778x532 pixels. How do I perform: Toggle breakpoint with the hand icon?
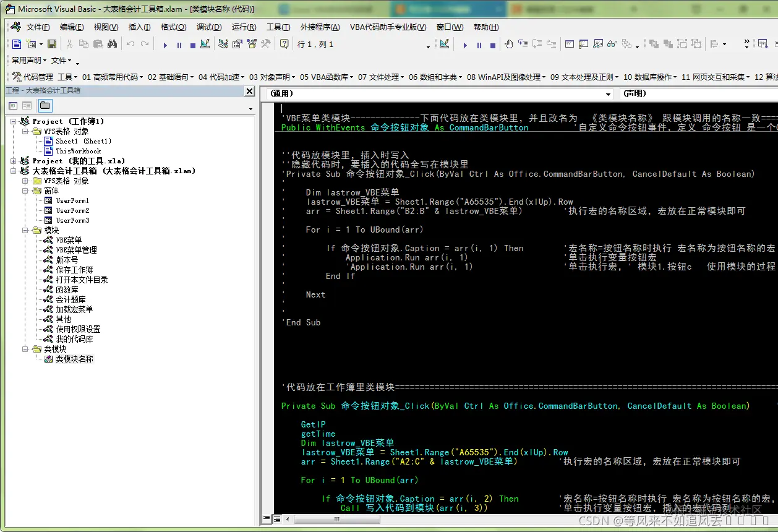(508, 44)
